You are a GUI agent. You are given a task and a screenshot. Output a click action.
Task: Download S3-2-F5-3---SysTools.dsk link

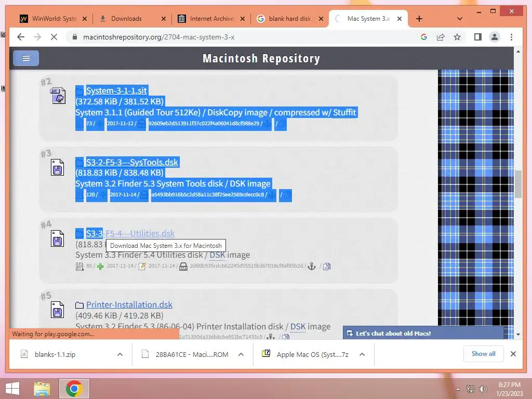pyautogui.click(x=132, y=162)
